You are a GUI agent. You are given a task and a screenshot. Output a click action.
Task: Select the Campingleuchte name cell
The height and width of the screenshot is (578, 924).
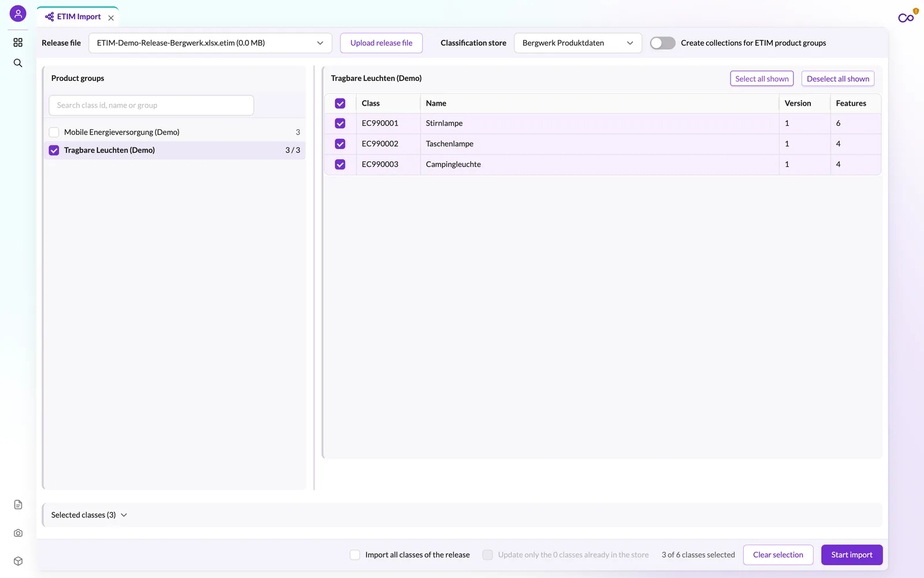[599, 165]
